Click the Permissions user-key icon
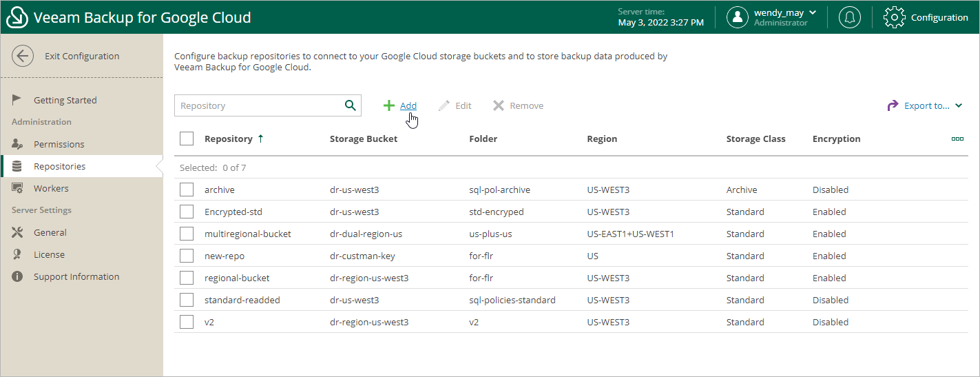This screenshot has width=980, height=377. [17, 144]
